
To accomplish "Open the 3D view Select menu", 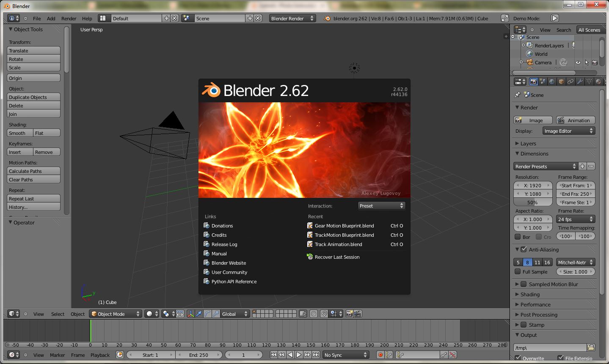I will 58,314.
